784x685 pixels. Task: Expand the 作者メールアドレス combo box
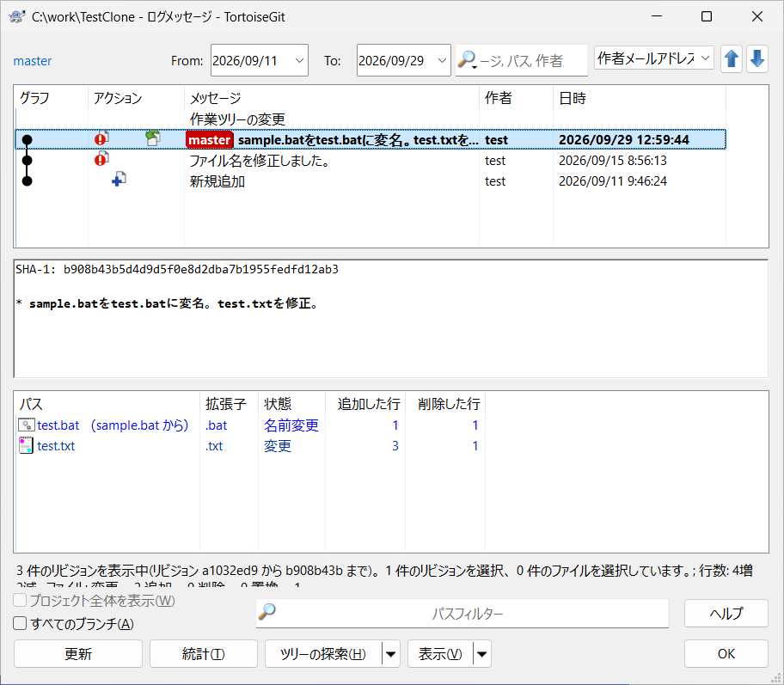pos(705,58)
